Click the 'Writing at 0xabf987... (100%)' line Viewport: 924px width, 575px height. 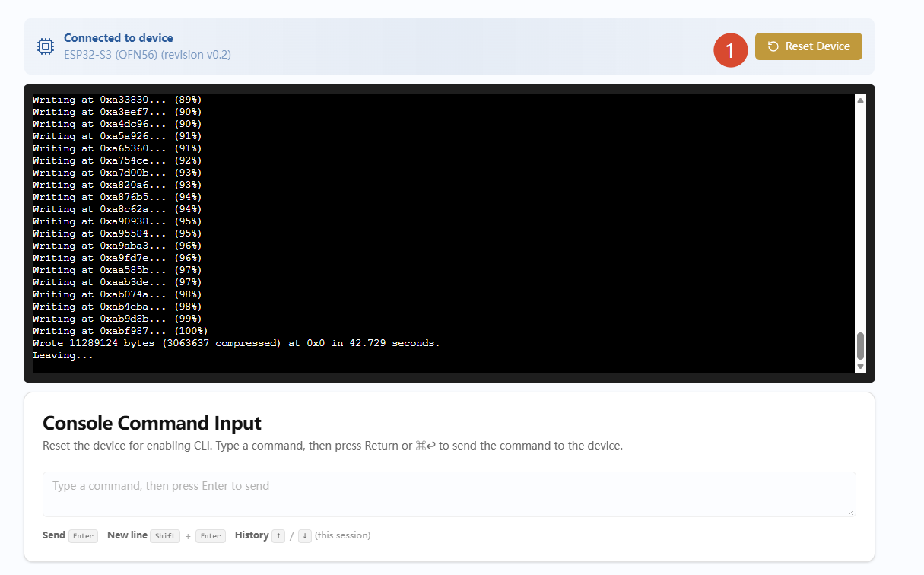120,331
